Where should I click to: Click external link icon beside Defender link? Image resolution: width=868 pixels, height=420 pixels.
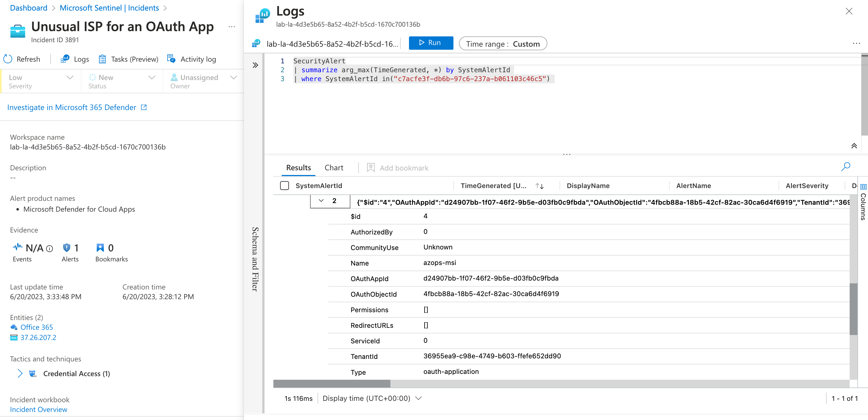(144, 107)
